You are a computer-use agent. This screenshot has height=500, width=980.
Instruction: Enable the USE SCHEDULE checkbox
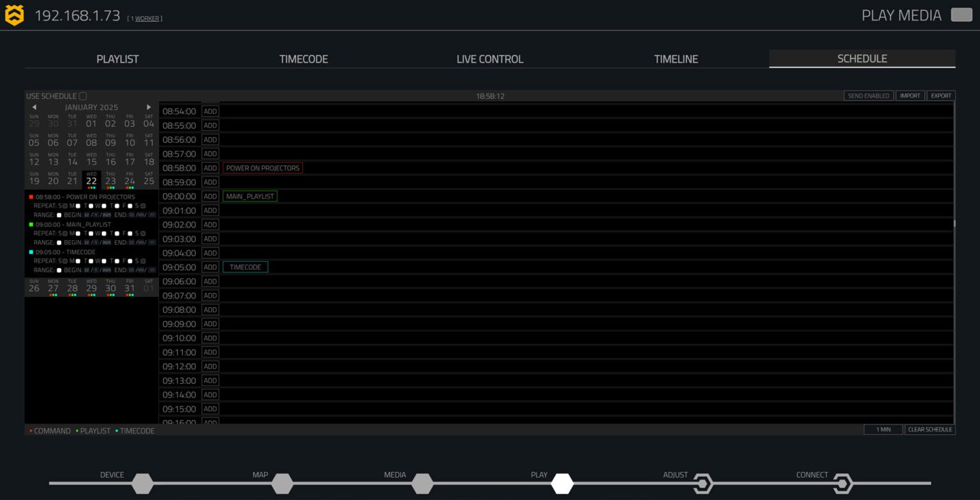[x=83, y=95]
